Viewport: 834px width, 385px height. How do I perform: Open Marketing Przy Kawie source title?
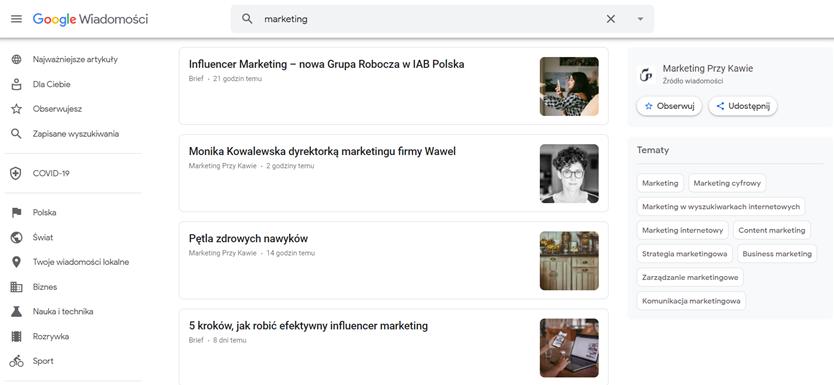pos(708,69)
